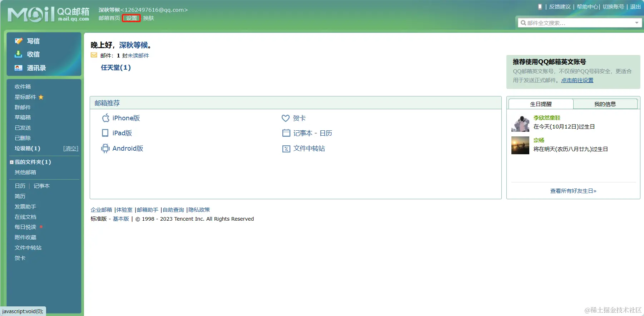Image resolution: width=644 pixels, height=316 pixels.
Task: Click the Apple icon beside iPhone版
Action: pyautogui.click(x=105, y=118)
